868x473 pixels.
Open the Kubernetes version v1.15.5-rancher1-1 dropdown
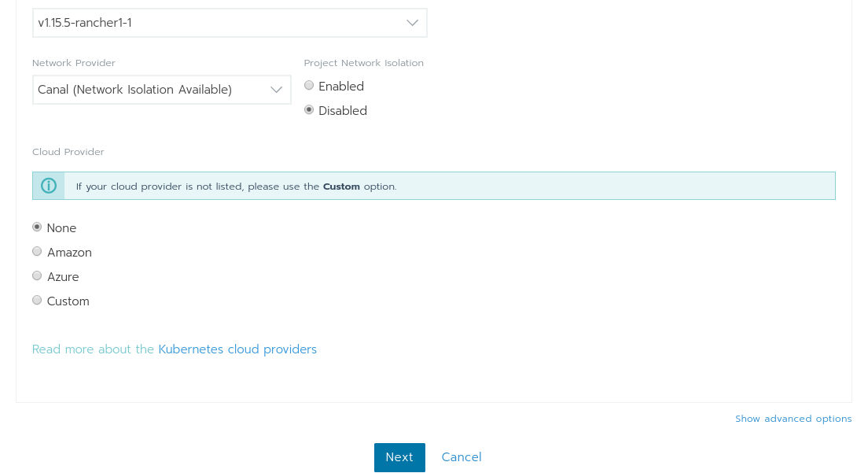[230, 23]
